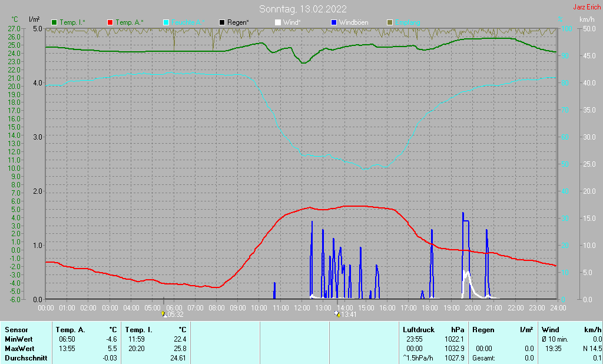Viewport: 603px width, 364px height.
Task: Click the -6.0 temperature axis label
Action: coord(14,299)
